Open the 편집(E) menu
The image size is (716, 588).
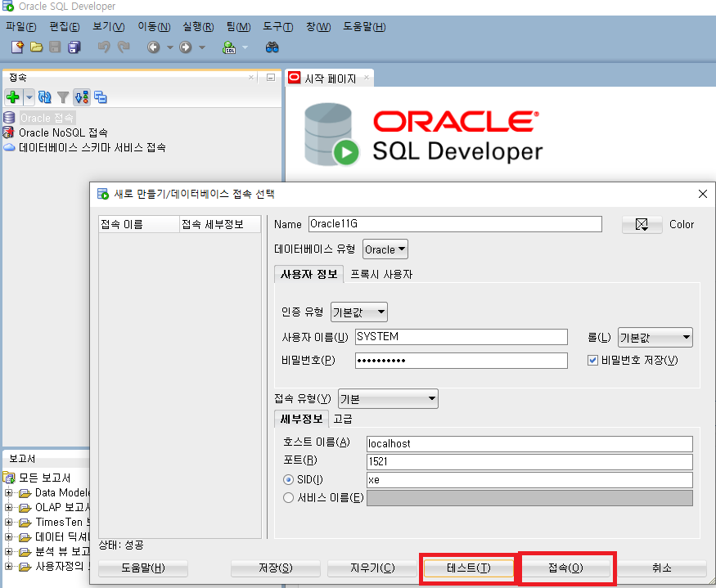click(65, 27)
